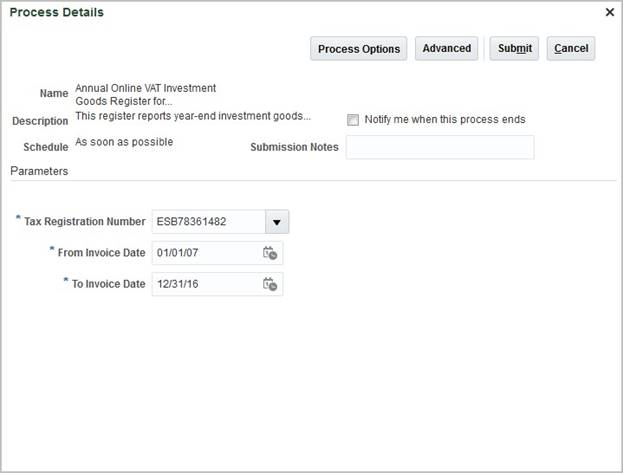
Task: Click the 'Submission Notes' label
Action: pos(294,147)
